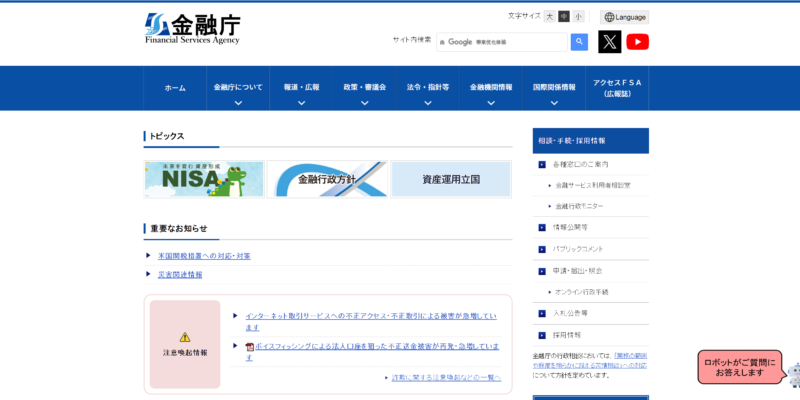Open オンライン行政手続 sidebar link
This screenshot has width=800, height=400.
582,292
